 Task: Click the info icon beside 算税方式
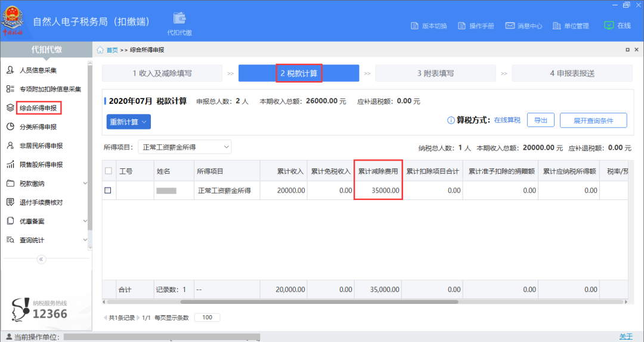tap(451, 121)
